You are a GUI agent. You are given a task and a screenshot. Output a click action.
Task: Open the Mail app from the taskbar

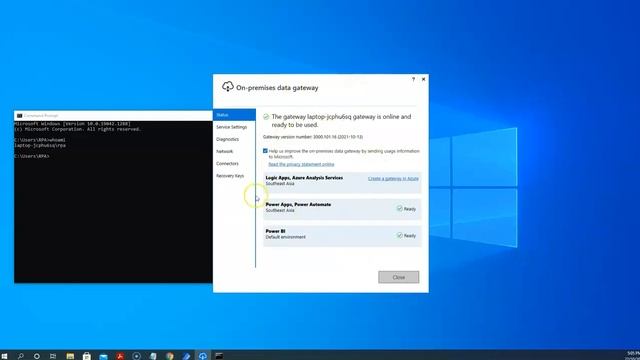pos(103,356)
